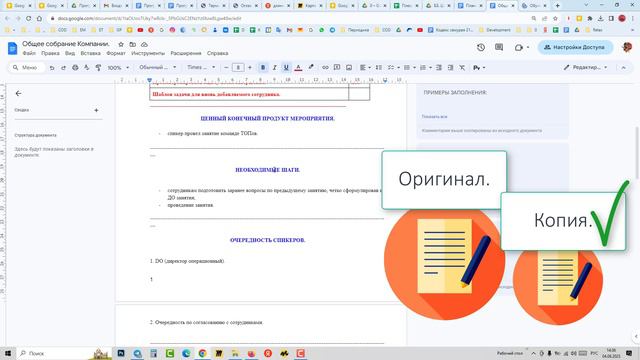Open the numbered list dropdown

425,68
